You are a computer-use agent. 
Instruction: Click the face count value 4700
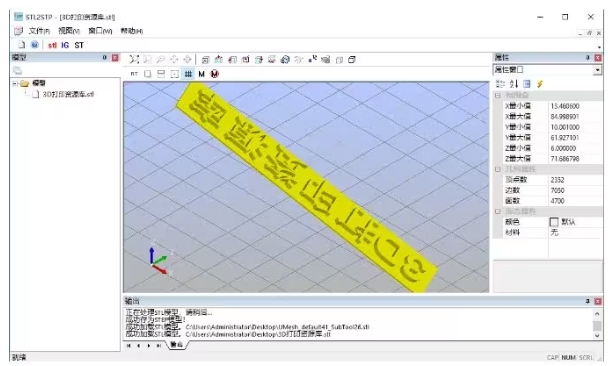pyautogui.click(x=557, y=201)
